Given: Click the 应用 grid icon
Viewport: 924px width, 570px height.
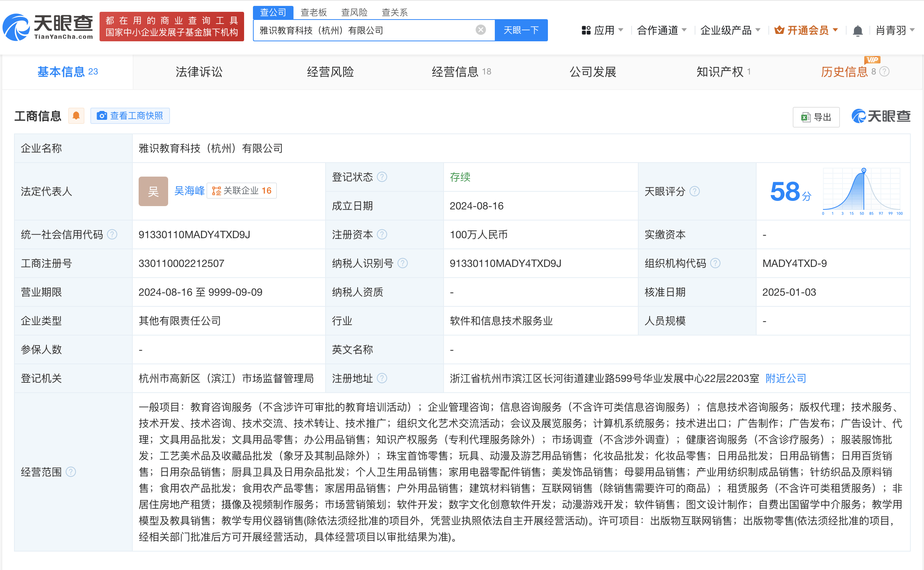Looking at the screenshot, I should click(x=586, y=31).
